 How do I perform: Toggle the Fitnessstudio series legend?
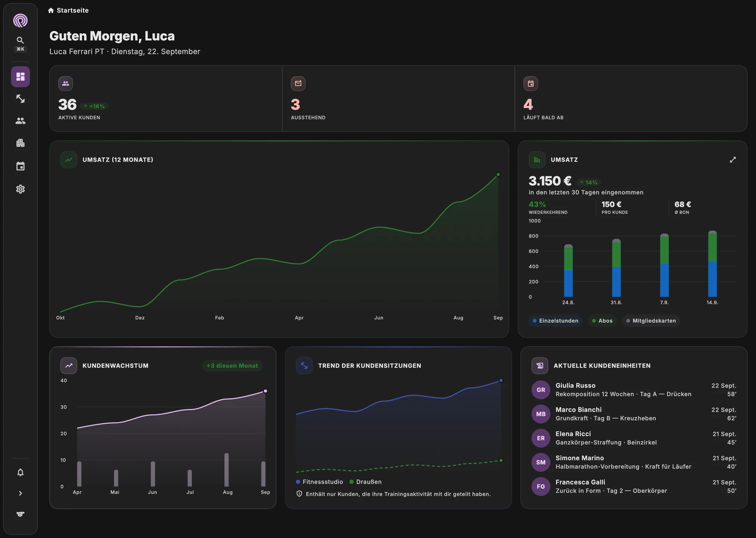tap(319, 482)
